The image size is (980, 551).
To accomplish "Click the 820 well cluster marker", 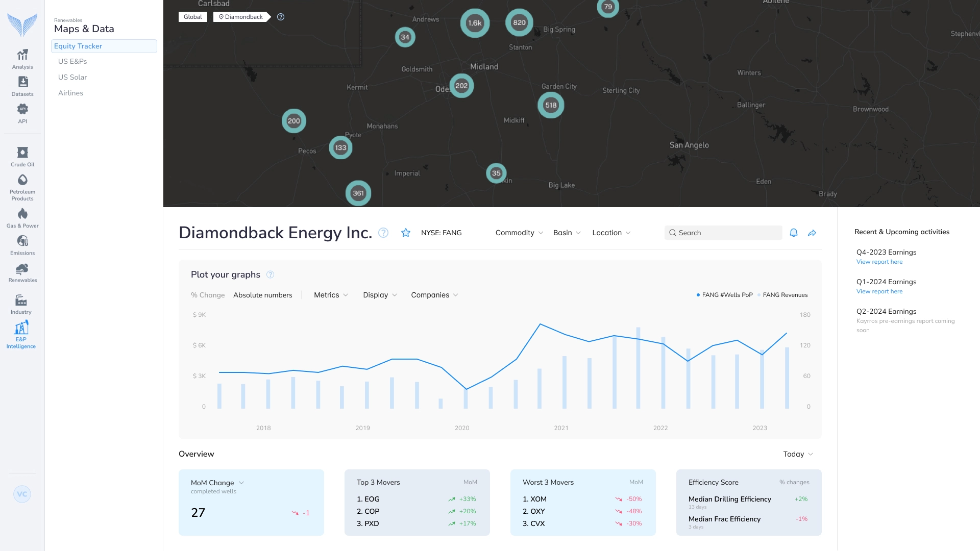I will (519, 22).
